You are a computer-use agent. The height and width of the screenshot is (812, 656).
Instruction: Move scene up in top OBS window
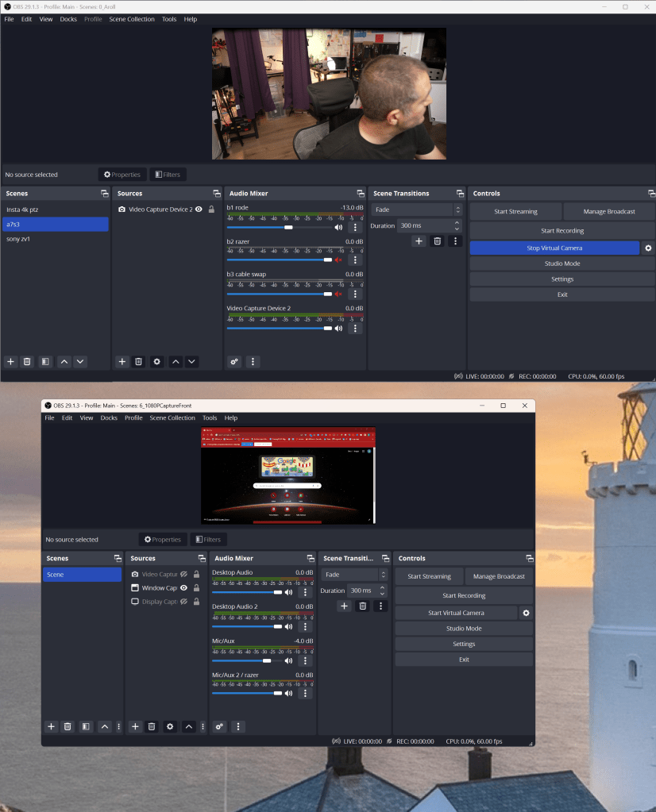point(64,361)
